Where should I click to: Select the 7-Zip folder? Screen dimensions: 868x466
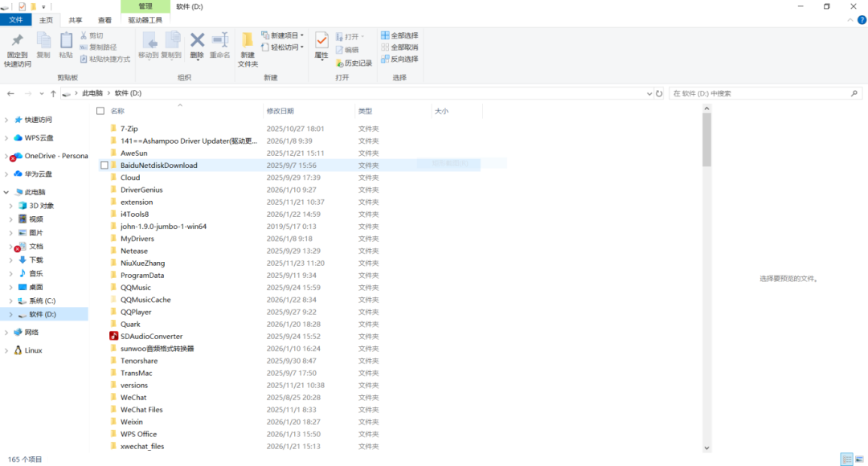click(129, 129)
